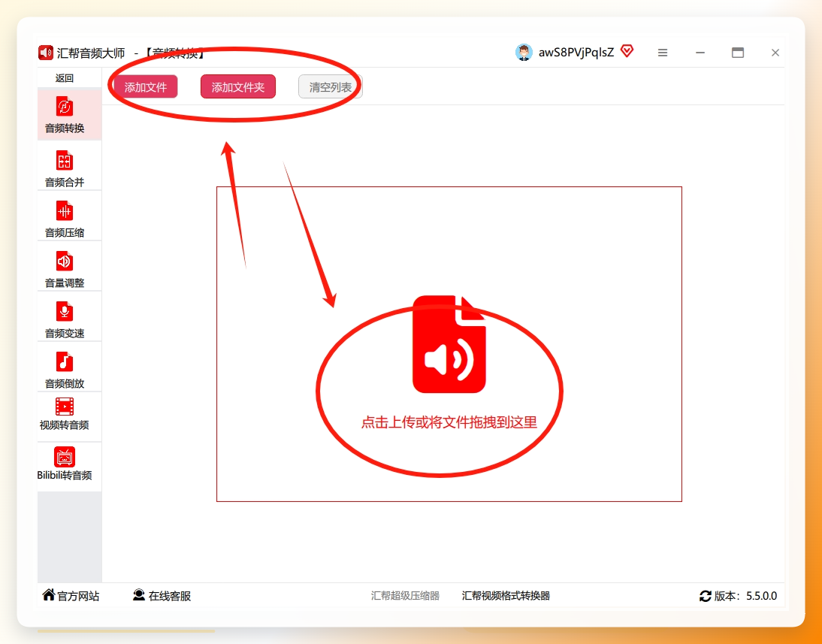Click the 官方网站 label
This screenshot has width=822, height=644.
(78, 596)
